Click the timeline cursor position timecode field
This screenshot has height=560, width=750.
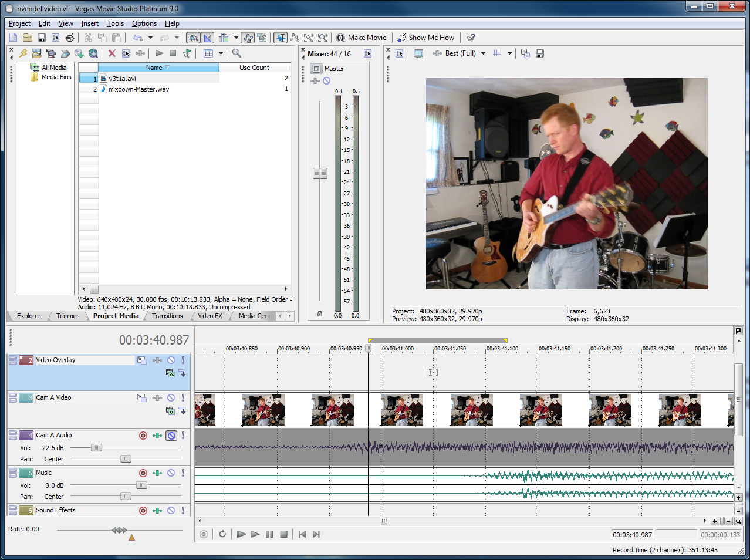[633, 535]
